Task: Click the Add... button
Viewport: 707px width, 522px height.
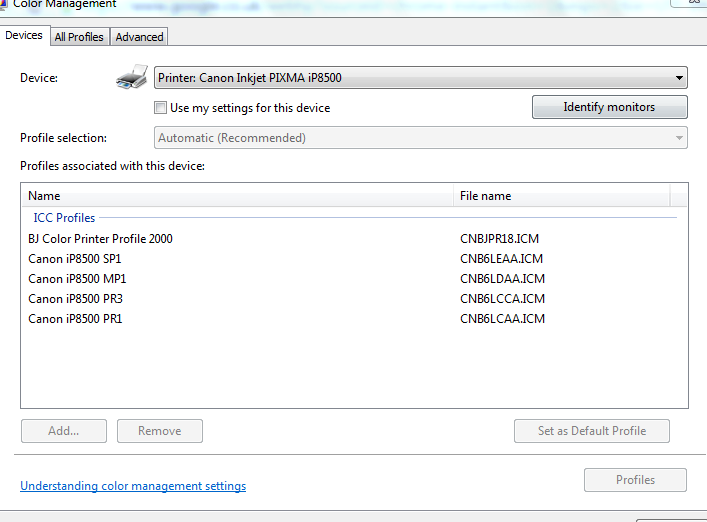Action: 63,431
